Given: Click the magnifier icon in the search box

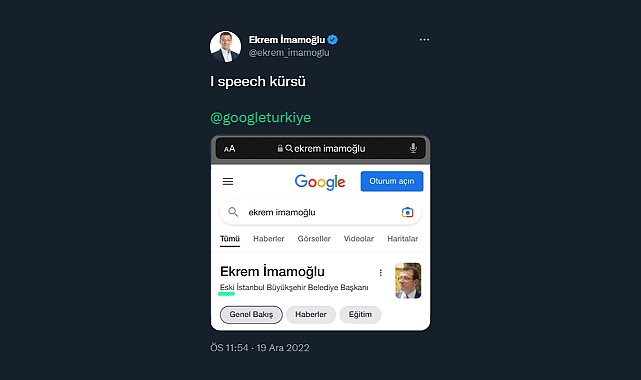Looking at the screenshot, I should 233,212.
